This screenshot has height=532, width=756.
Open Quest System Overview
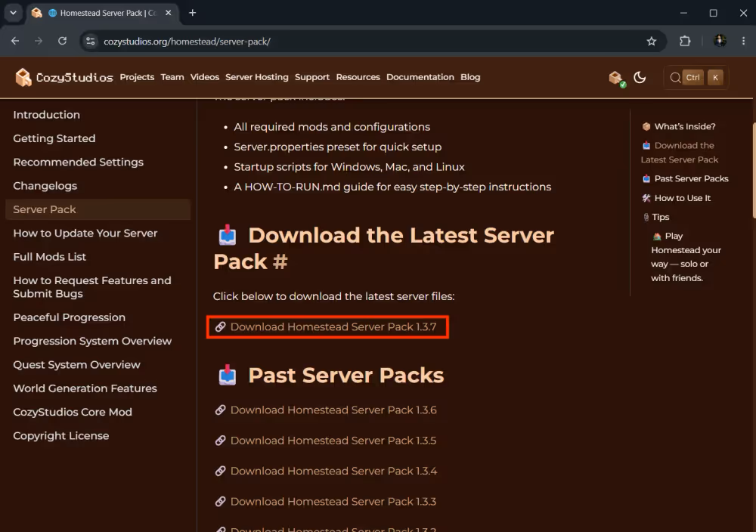click(x=76, y=365)
